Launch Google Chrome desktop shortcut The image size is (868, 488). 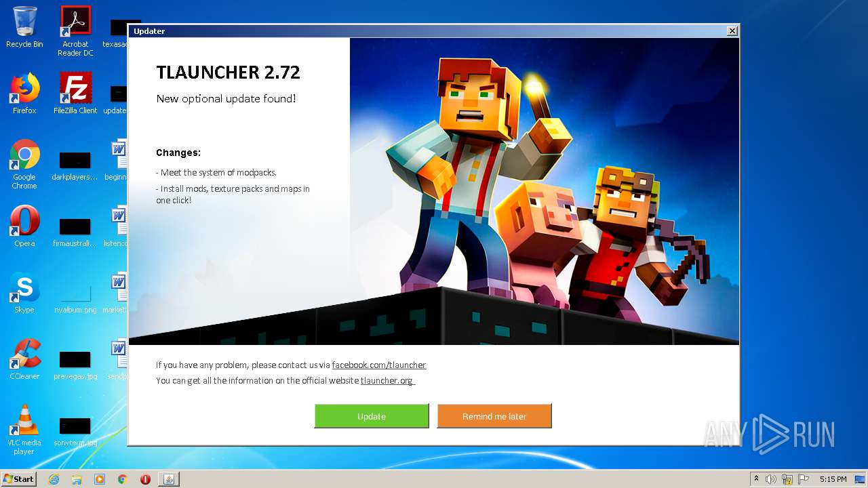(24, 164)
